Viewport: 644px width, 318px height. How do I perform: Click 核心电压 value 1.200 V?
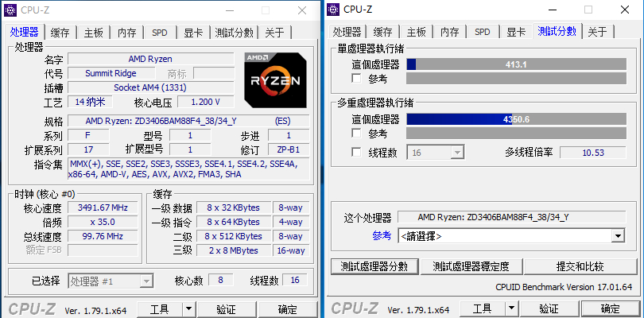pyautogui.click(x=205, y=102)
